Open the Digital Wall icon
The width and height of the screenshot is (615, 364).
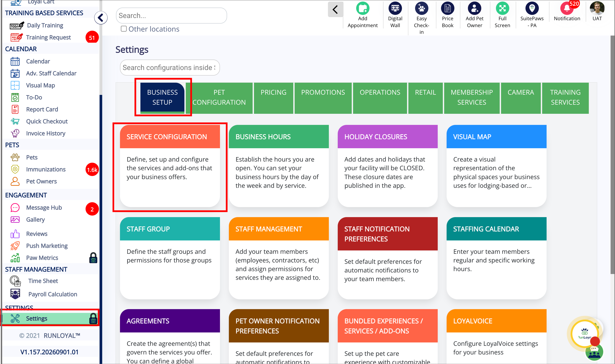point(395,8)
